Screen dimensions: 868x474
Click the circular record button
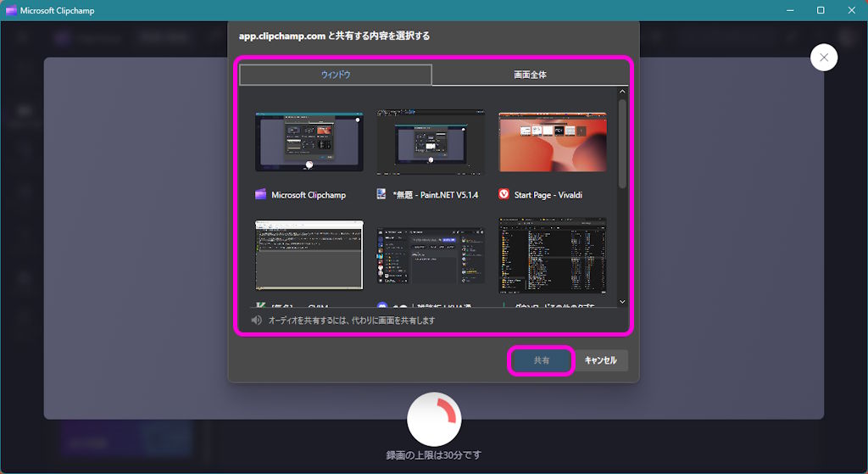tap(434, 419)
